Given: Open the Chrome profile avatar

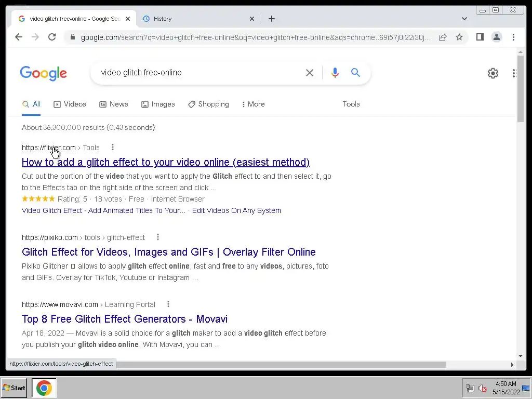Looking at the screenshot, I should click(496, 37).
